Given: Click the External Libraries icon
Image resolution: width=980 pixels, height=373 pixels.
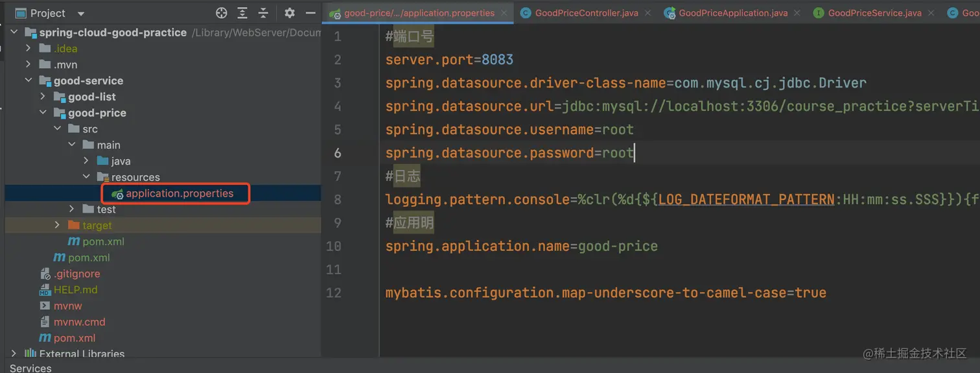Looking at the screenshot, I should click(30, 354).
